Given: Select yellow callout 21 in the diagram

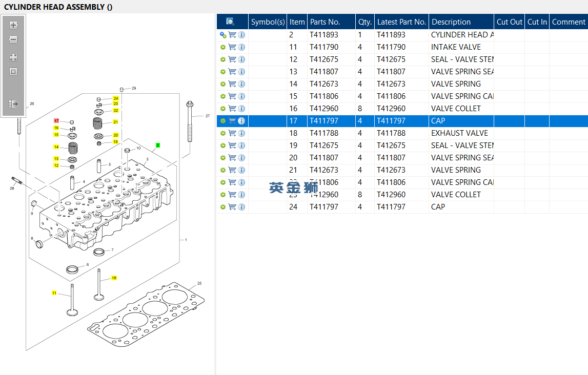Looking at the screenshot, I should pos(116,122).
